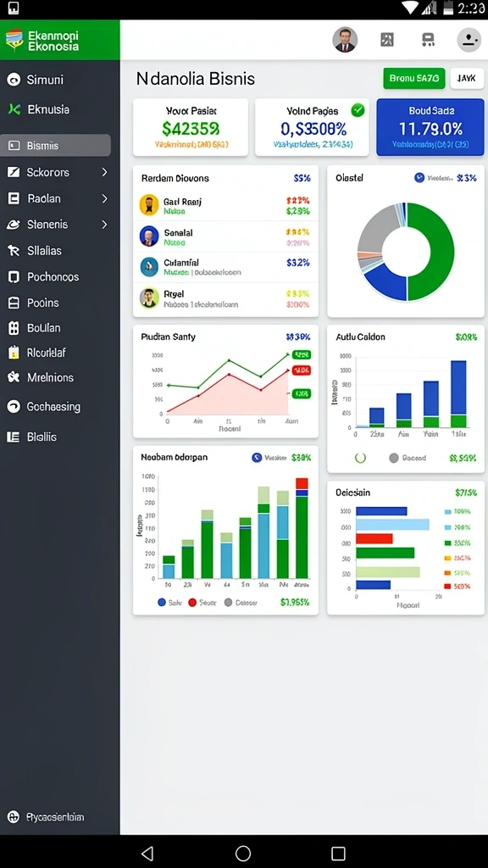Click the tallest bar in Autlu Caldon chart

point(458,393)
